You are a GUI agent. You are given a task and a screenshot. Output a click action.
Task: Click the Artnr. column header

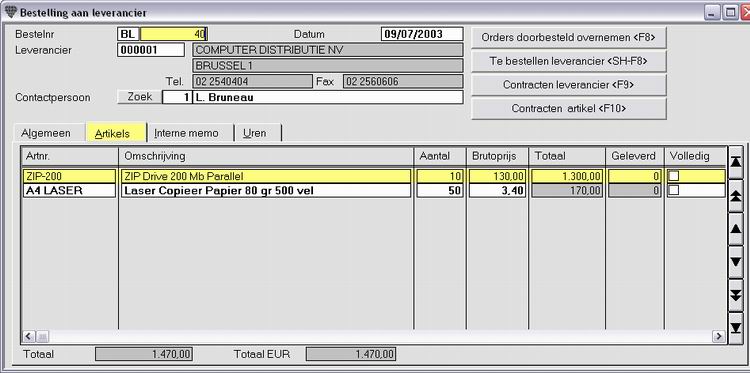coord(70,156)
